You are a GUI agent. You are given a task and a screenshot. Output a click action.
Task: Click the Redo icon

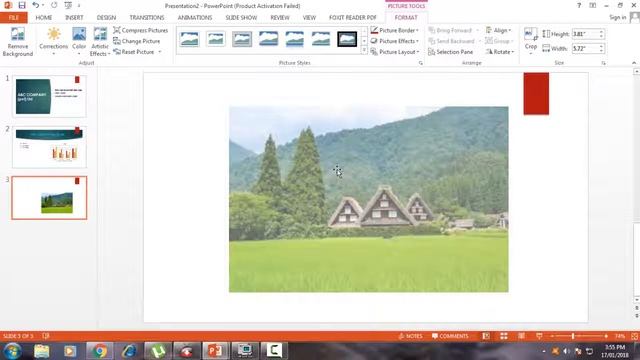54,5
